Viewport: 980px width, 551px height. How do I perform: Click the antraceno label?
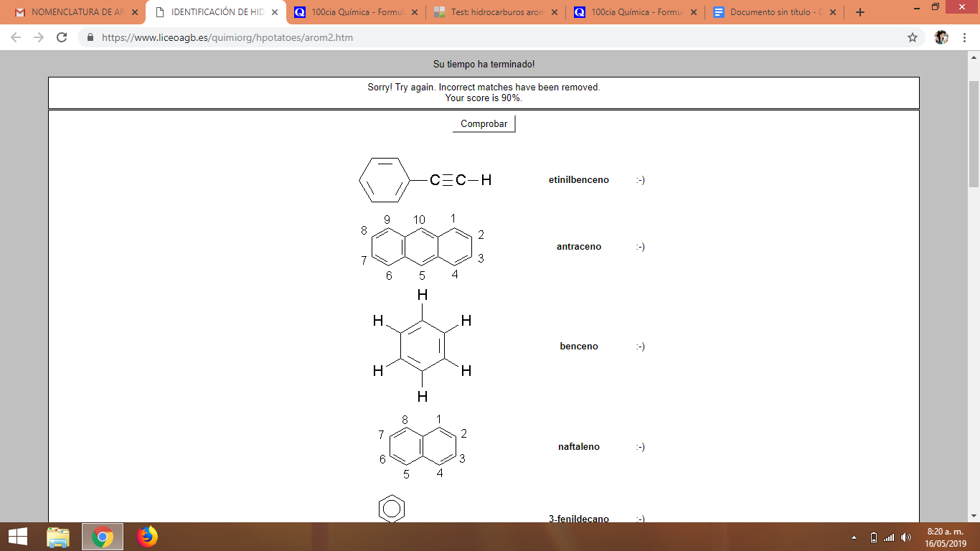click(579, 247)
